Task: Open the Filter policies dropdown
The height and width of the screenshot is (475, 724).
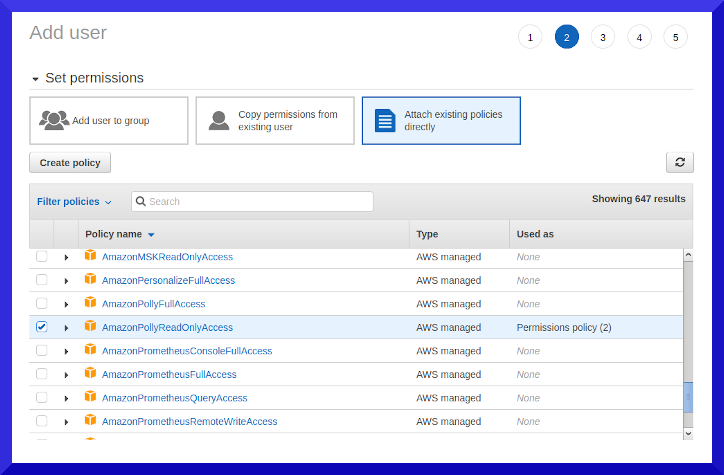Action: (74, 202)
